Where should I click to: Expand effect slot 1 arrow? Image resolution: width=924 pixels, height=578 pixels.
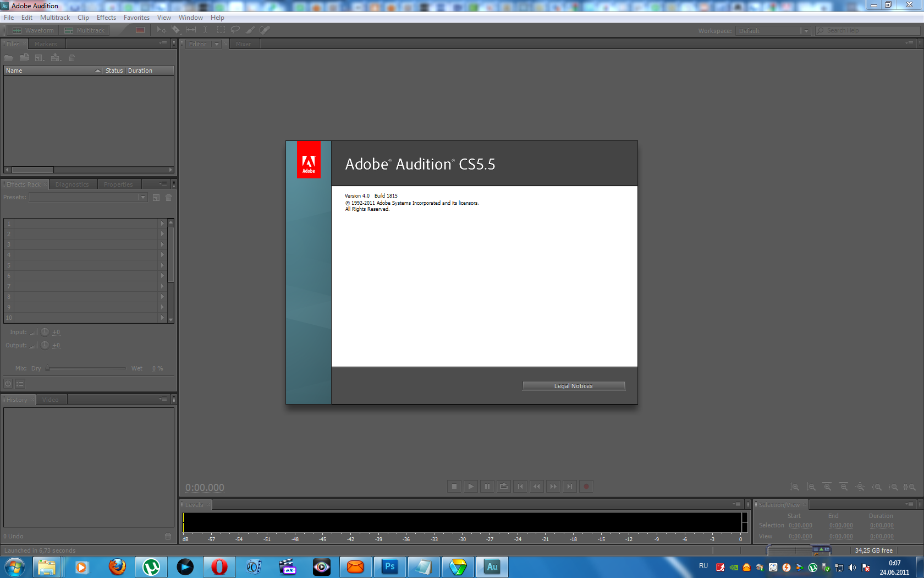click(162, 223)
